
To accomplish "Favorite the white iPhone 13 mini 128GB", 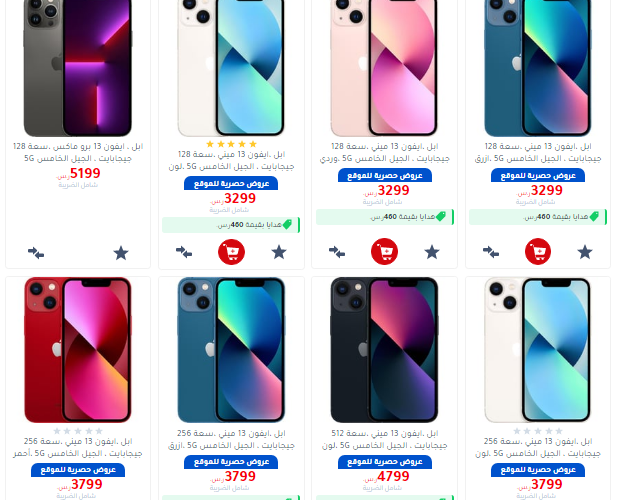I will 279,252.
